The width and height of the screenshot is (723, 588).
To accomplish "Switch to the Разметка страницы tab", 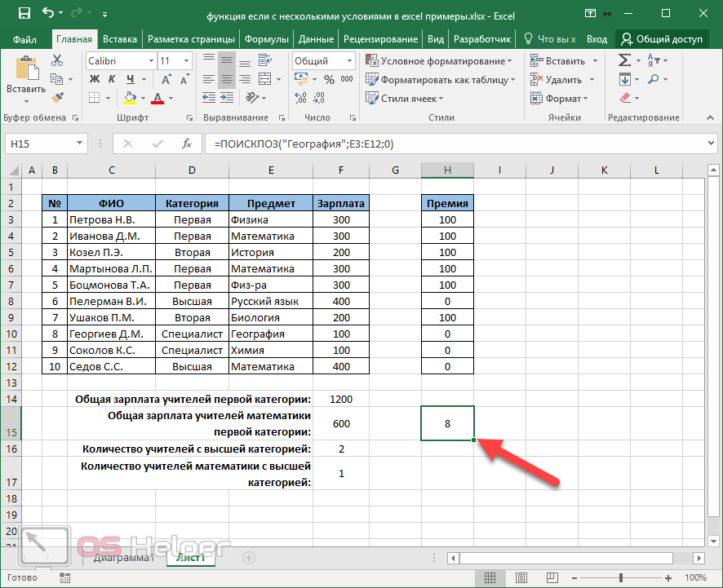I will [x=191, y=39].
